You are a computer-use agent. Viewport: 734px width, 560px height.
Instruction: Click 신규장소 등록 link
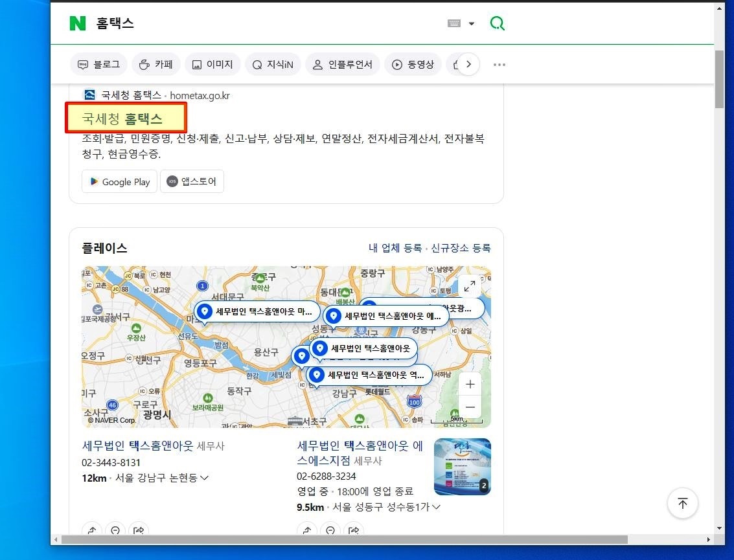click(461, 248)
